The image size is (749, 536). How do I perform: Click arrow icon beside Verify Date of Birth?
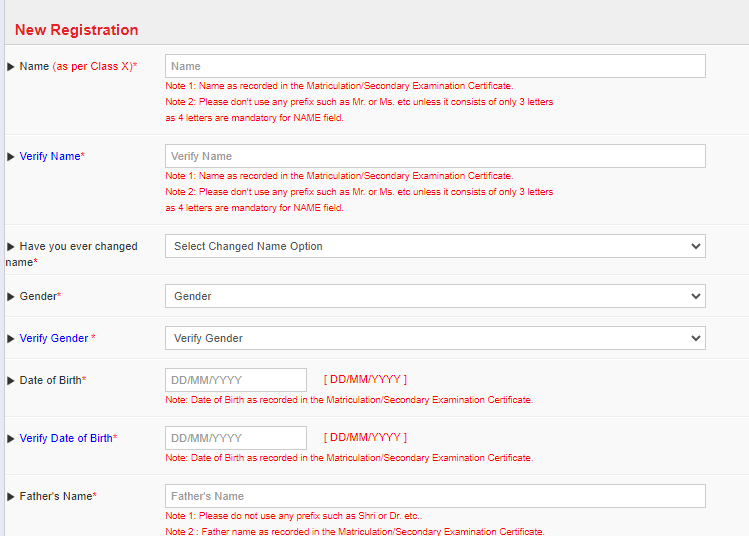point(11,439)
